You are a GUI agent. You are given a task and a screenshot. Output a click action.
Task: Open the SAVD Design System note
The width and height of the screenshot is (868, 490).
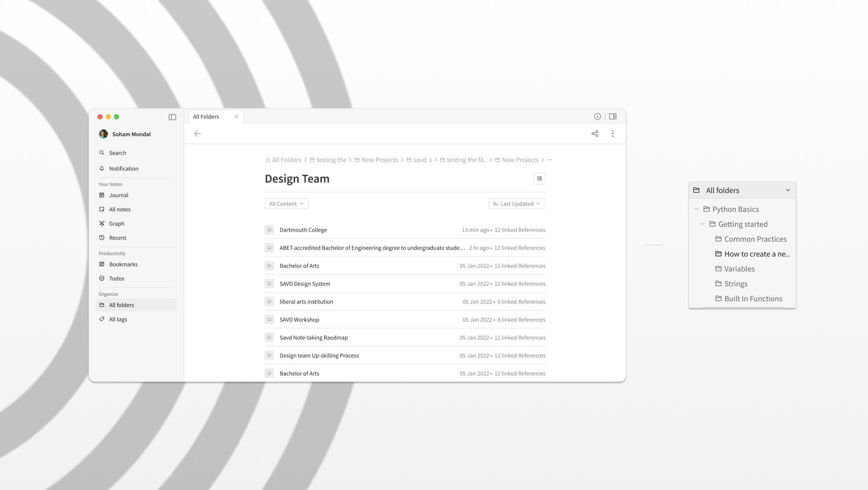click(x=305, y=284)
